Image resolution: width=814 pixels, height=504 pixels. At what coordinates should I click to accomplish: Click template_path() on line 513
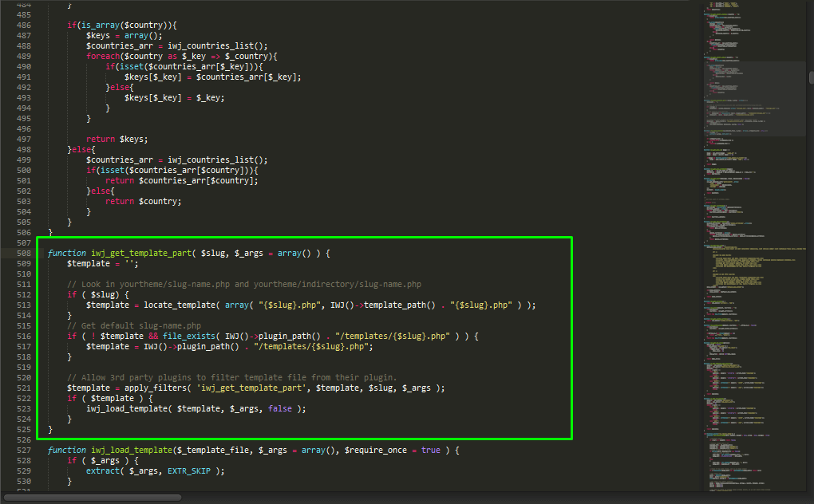pyautogui.click(x=400, y=305)
